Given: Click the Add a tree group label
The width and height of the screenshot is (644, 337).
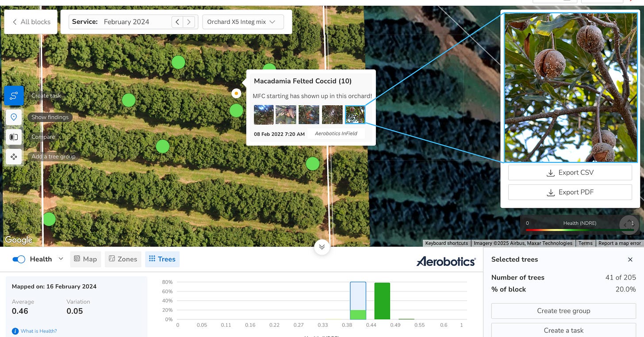Looking at the screenshot, I should tap(53, 157).
